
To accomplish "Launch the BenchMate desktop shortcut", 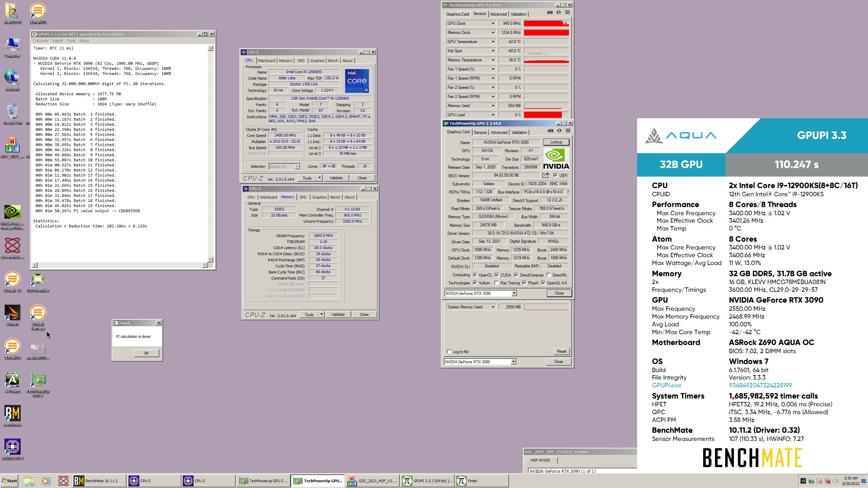I will (x=12, y=416).
